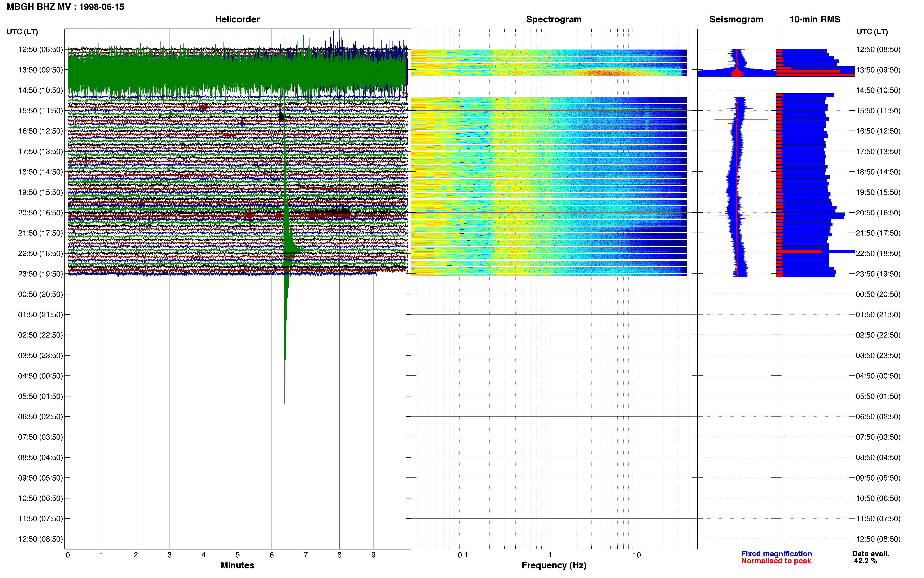Image resolution: width=924 pixels, height=578 pixels.
Task: Click the right '13:50 (09:50)' time label
Action: point(878,70)
